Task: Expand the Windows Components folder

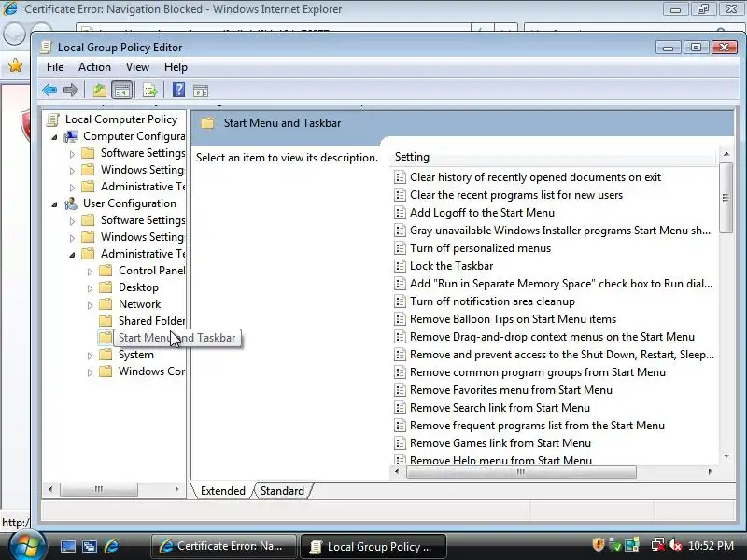Action: 90,371
